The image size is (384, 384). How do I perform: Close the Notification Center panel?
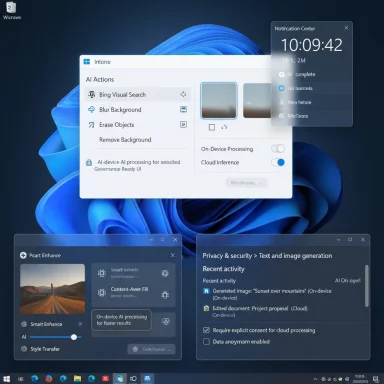(346, 28)
